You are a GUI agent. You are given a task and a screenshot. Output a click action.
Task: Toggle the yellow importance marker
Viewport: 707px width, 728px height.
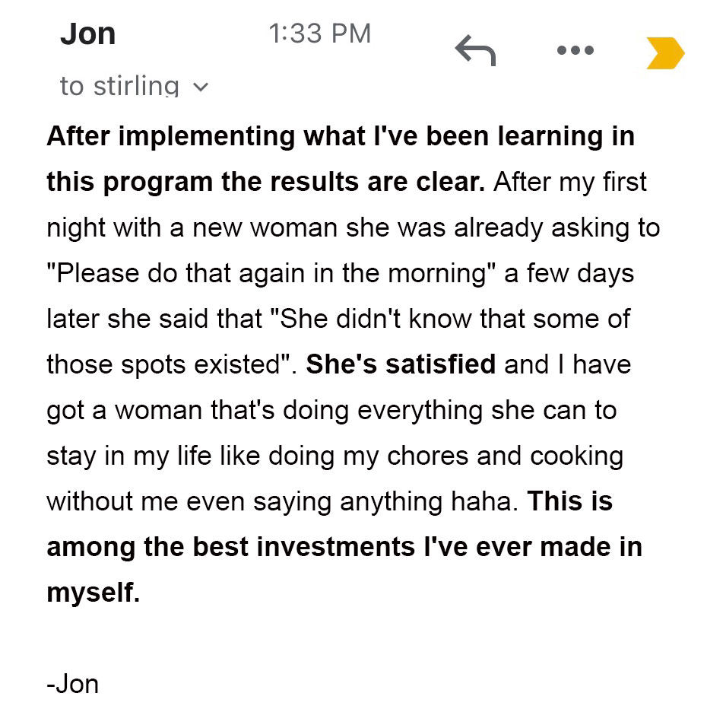pos(665,53)
